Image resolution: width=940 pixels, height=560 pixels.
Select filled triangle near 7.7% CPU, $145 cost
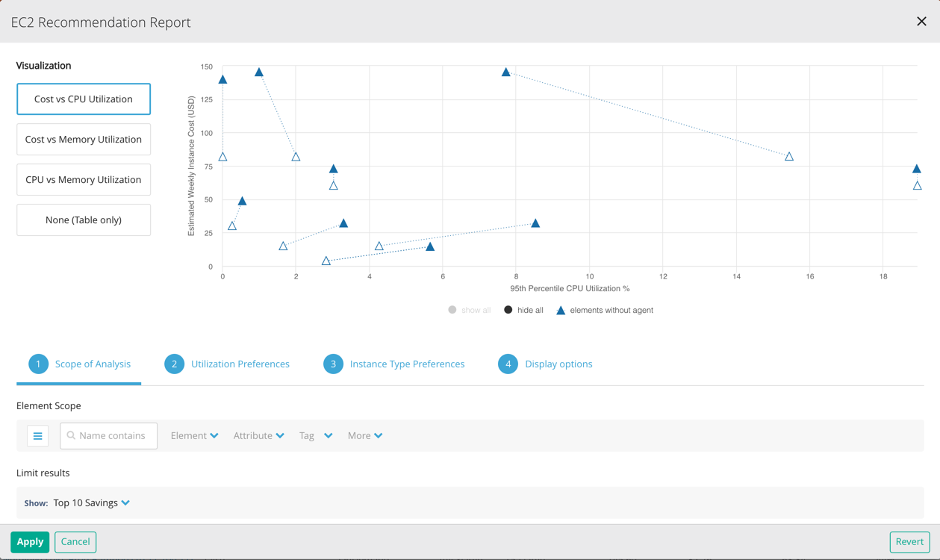(x=506, y=72)
